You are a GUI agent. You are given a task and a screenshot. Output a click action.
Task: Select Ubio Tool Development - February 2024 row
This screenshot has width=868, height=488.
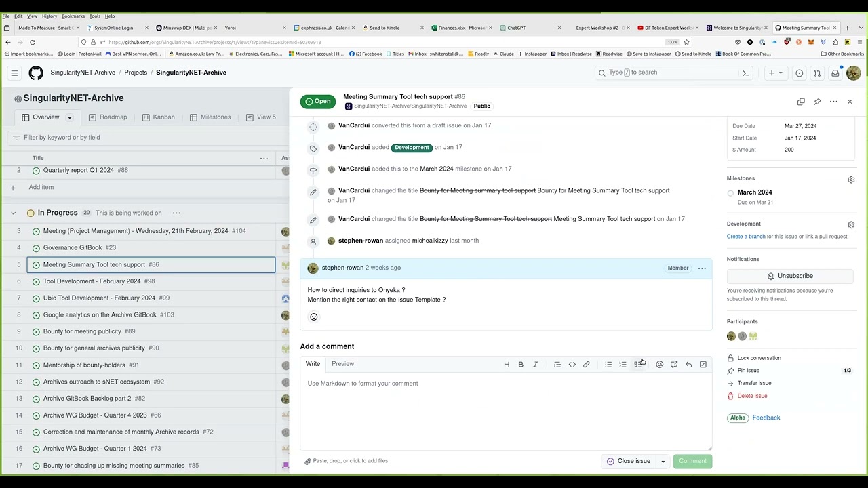click(151, 298)
